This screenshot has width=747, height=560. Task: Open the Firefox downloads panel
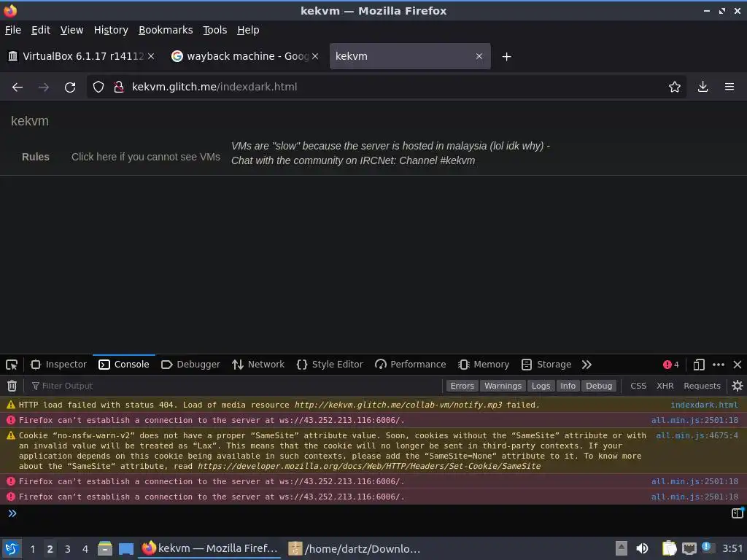tap(703, 87)
